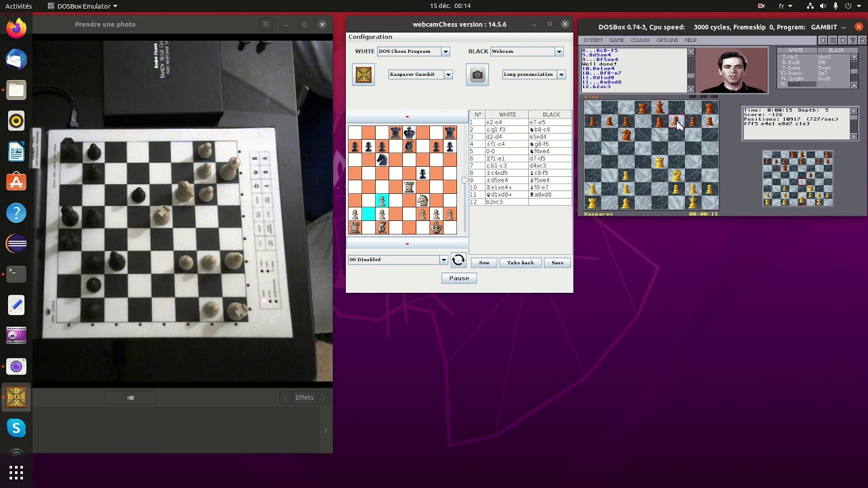Click the clock 15 déc. 00:14
The width and height of the screenshot is (868, 488).
click(450, 6)
